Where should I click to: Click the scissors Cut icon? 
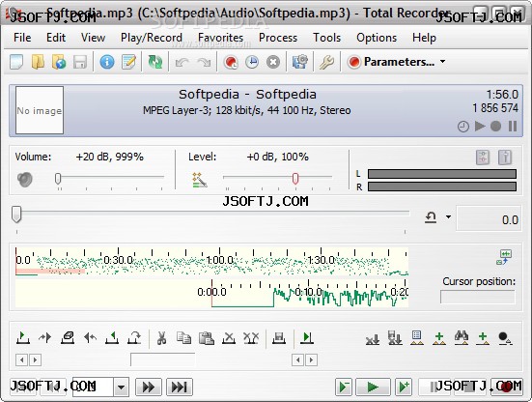161,338
